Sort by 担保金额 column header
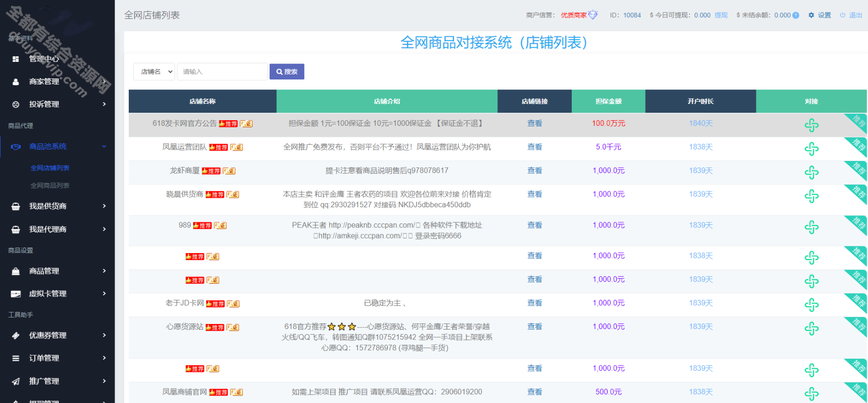 tap(609, 101)
